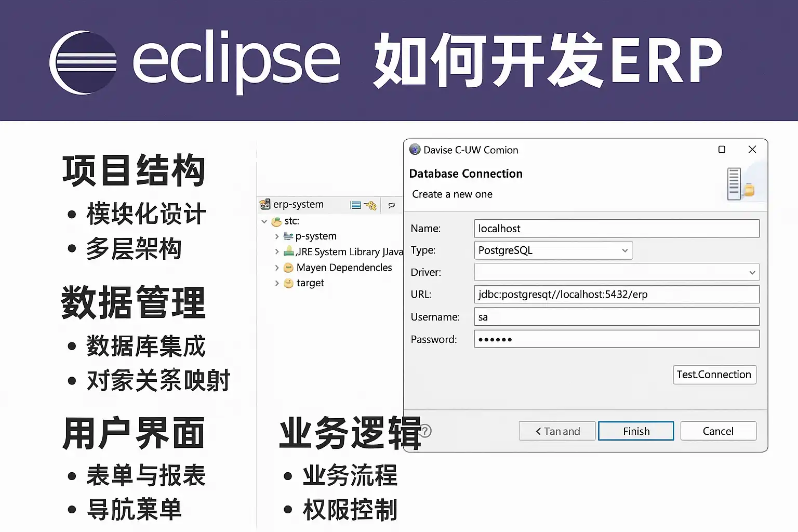Click the stc: folder icon

tap(277, 222)
